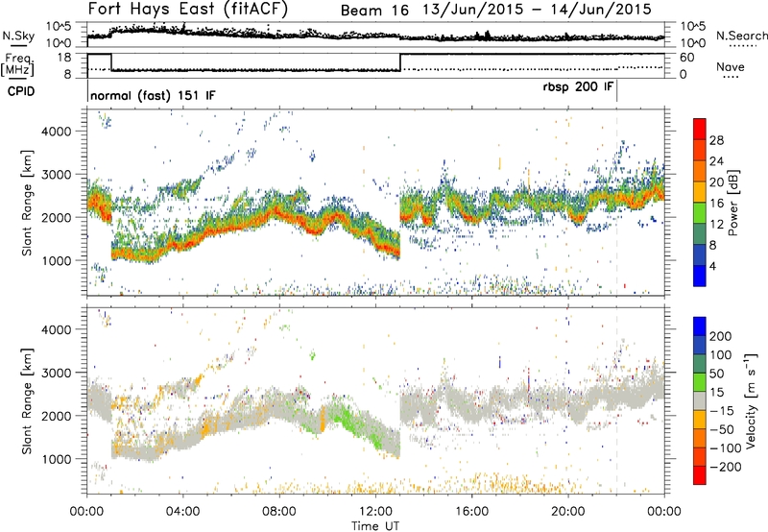Viewport: 768px width, 532px height.
Task: Click the '04:00' time tick label
Action: point(182,512)
